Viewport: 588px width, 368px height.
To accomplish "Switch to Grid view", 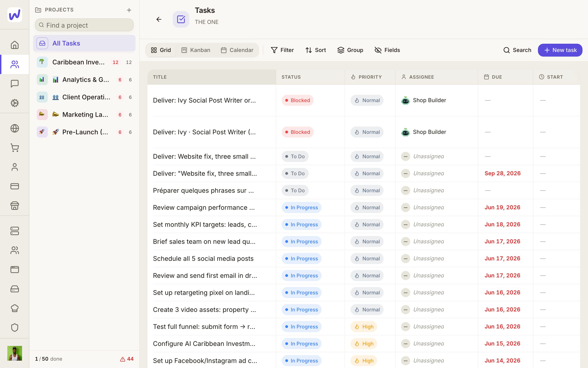I will coord(161,50).
